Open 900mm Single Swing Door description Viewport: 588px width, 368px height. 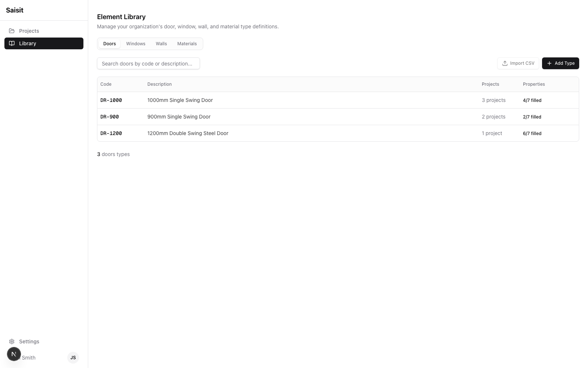tap(179, 117)
